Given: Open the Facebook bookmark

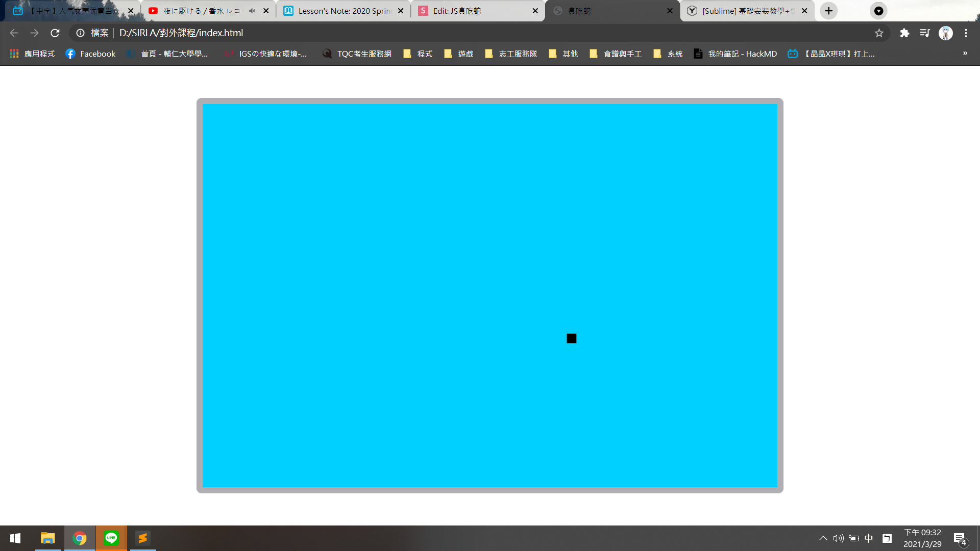Looking at the screenshot, I should coord(91,54).
